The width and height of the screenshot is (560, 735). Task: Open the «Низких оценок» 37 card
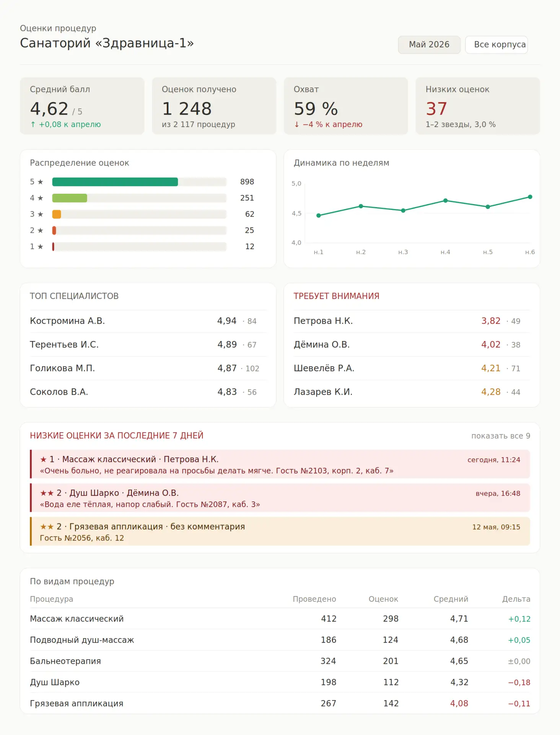pos(478,106)
